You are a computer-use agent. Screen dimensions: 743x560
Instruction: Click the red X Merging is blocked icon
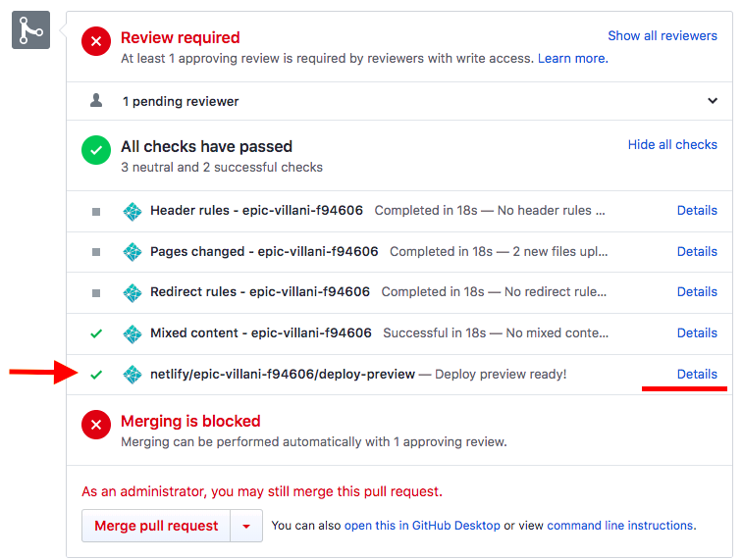[x=96, y=425]
